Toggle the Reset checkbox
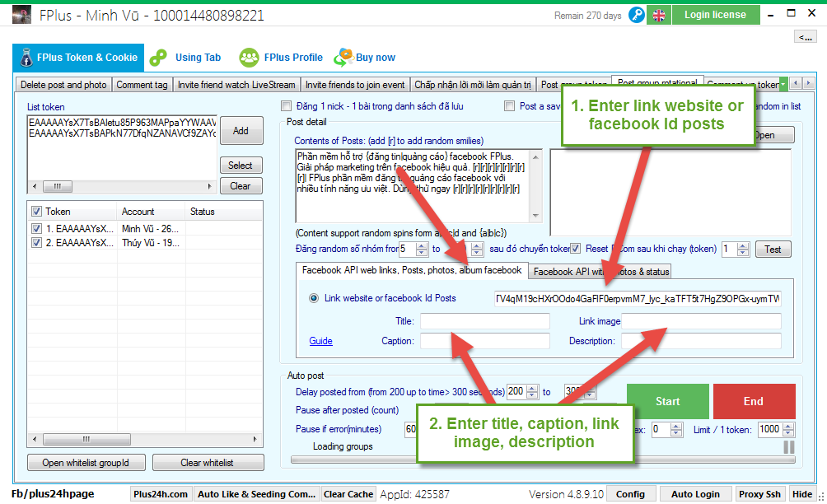 (x=576, y=249)
